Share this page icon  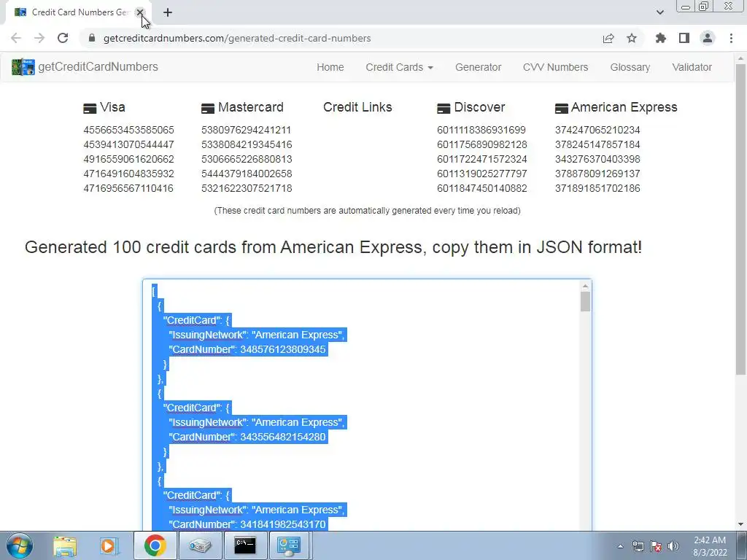coord(608,38)
